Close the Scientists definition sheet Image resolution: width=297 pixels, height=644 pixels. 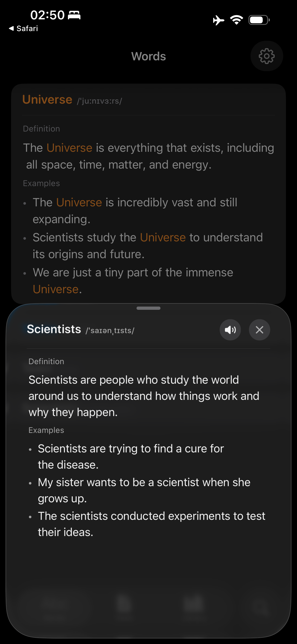tap(259, 330)
